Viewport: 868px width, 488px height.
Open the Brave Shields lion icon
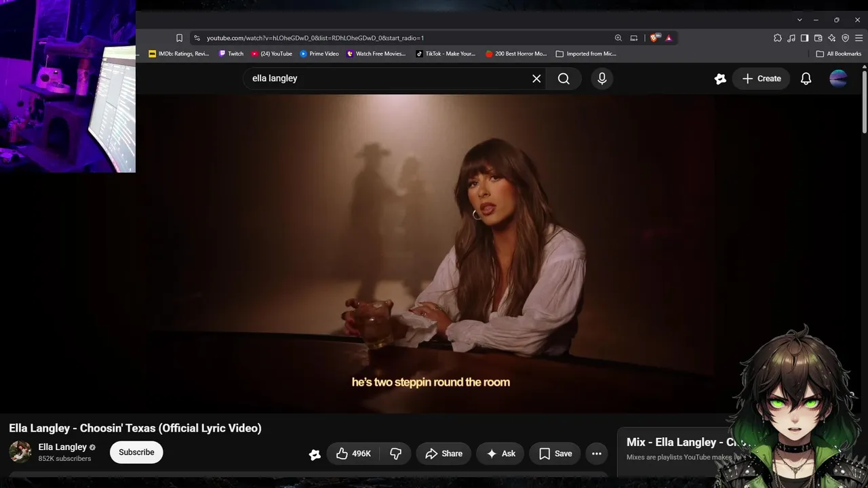654,38
